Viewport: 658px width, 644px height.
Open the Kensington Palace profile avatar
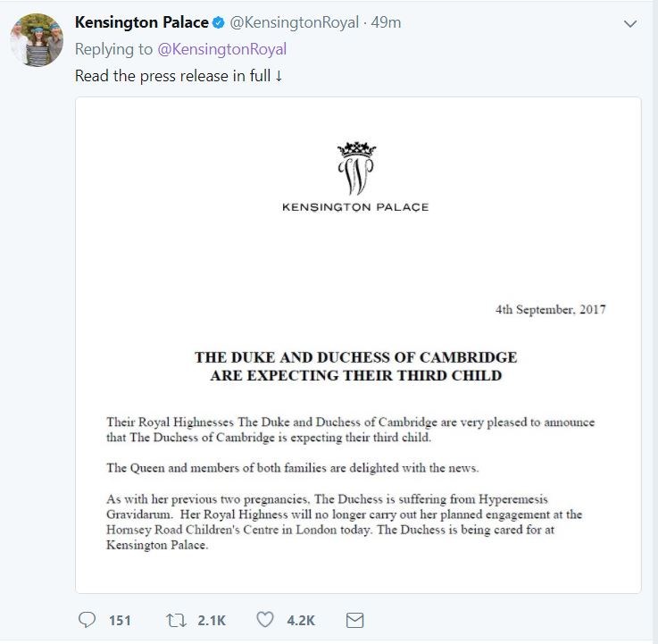[37, 41]
